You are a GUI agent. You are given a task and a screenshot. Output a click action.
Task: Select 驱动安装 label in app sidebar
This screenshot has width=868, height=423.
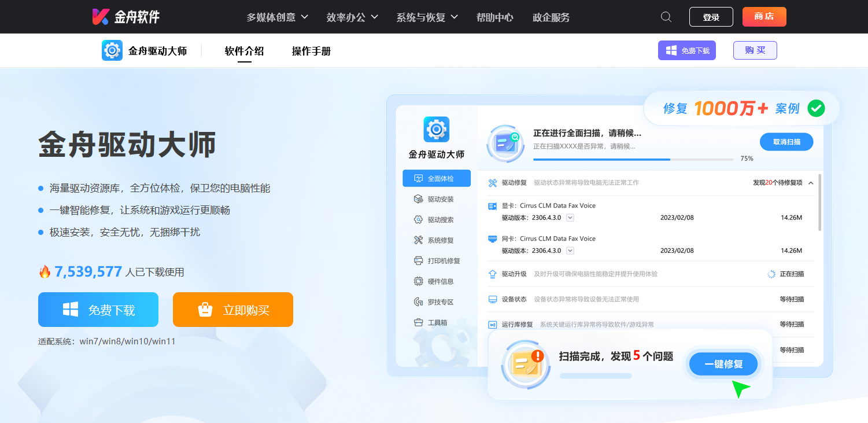(441, 200)
